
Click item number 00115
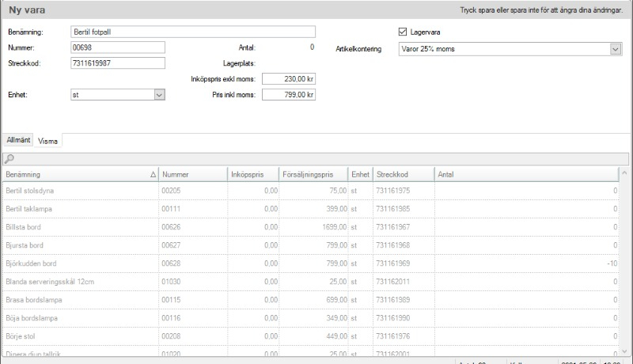click(171, 299)
